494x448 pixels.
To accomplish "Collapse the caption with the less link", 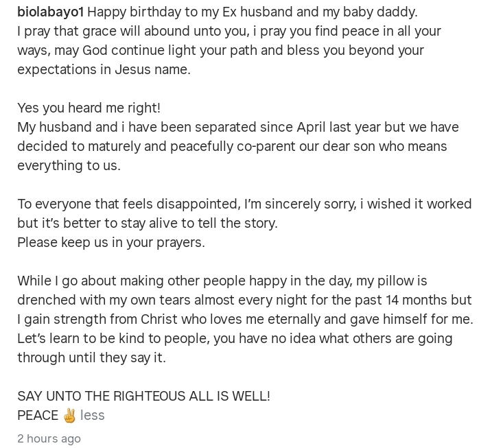I will [x=93, y=415].
